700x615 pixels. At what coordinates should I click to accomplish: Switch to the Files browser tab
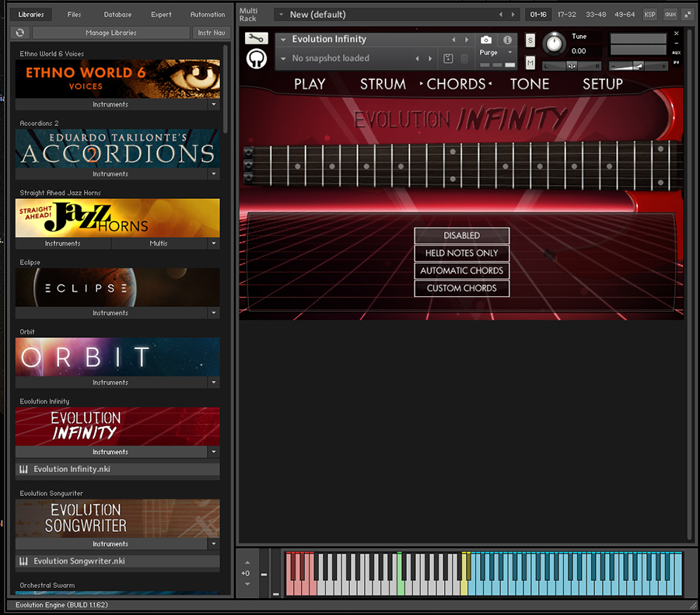(74, 14)
